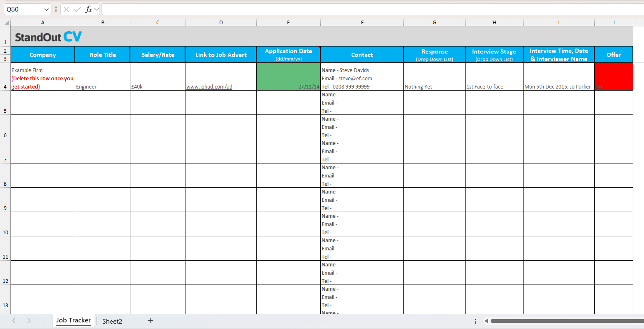Image resolution: width=644 pixels, height=329 pixels.
Task: Open the Response drop down list cell for Example Firm
Action: click(x=434, y=77)
